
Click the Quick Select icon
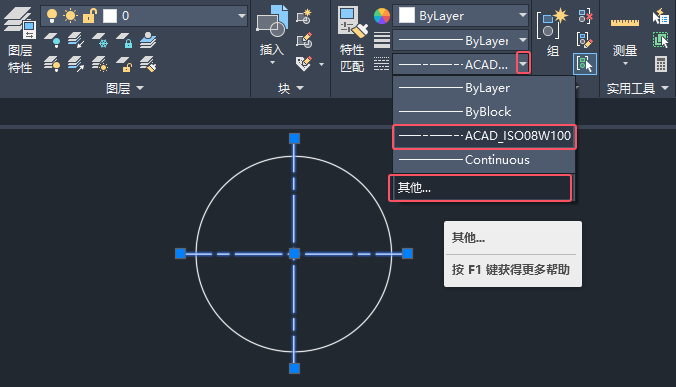(660, 16)
